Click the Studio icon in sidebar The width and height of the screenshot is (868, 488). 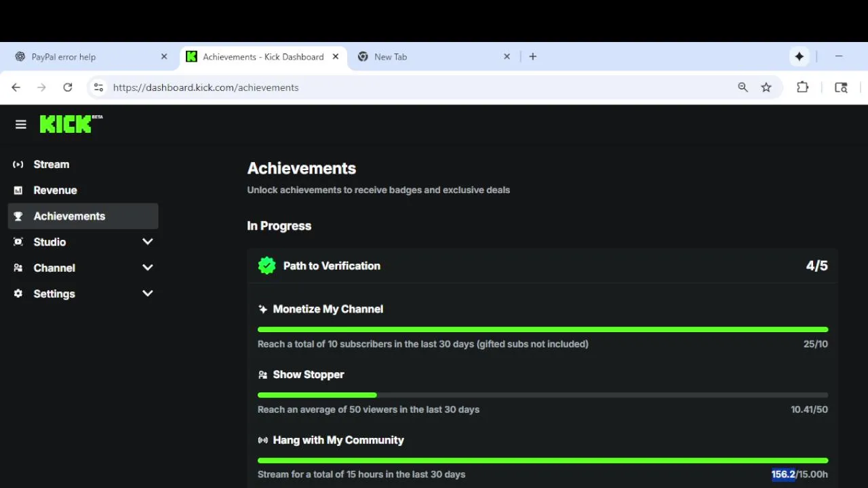click(18, 242)
